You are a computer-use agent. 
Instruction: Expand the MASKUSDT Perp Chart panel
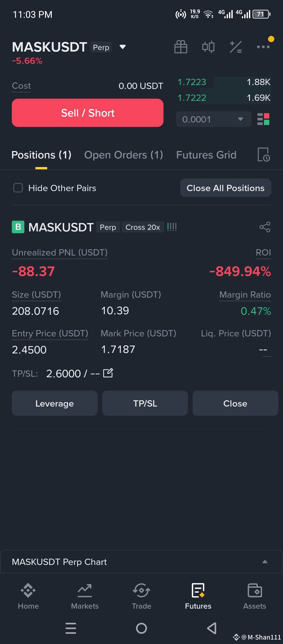tap(265, 562)
